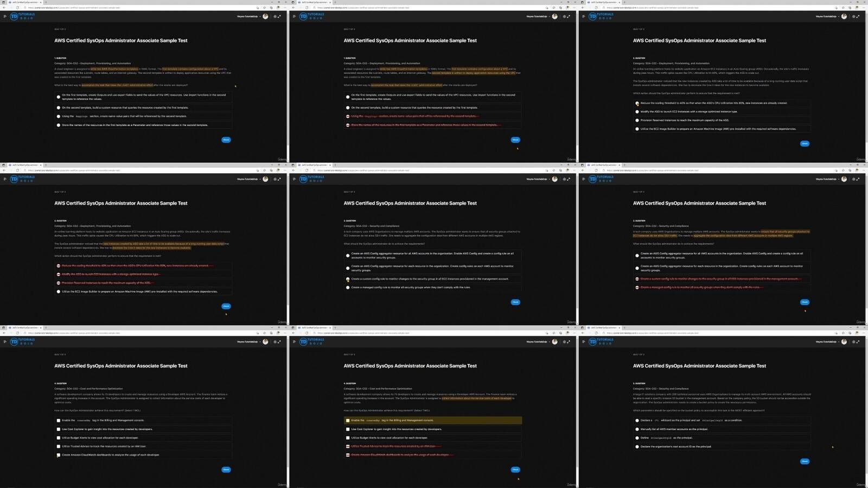868x488 pixels.
Task: Open Wayne-TutorialsDojo dropdown in unanswered question 4 frame
Action: tap(248, 342)
